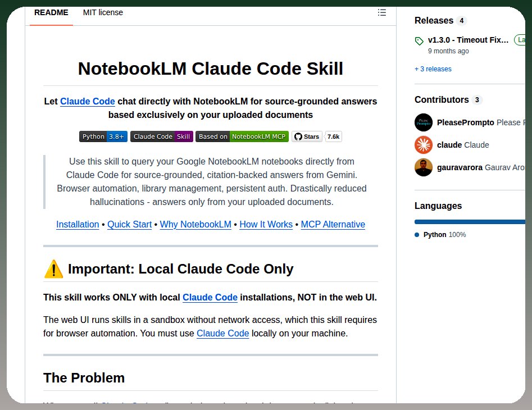
Task: Open the Contributors heading link
Action: tap(442, 100)
